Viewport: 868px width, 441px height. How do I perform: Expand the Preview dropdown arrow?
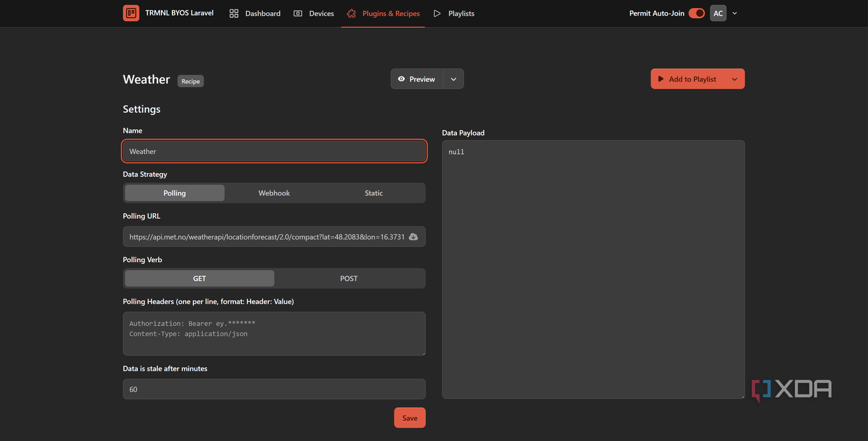click(x=454, y=79)
